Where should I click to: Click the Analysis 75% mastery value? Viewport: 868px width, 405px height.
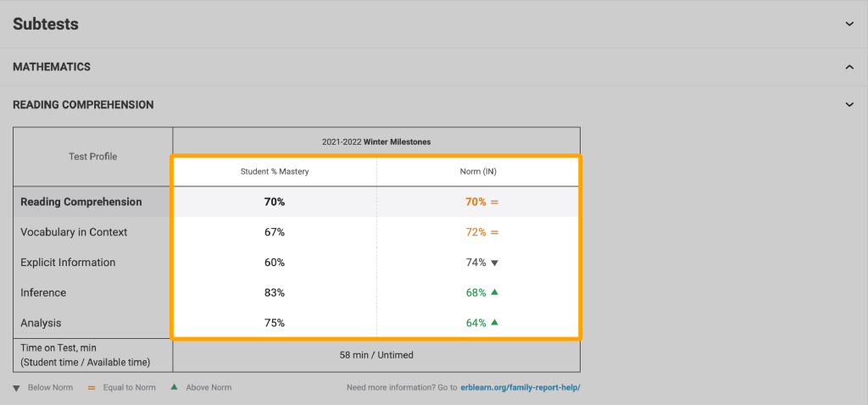[275, 323]
